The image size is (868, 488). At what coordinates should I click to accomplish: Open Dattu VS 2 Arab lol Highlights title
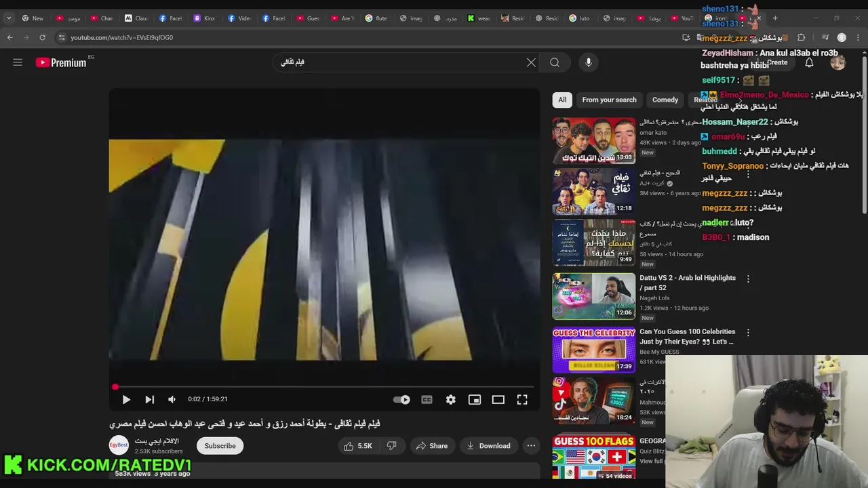pos(688,283)
